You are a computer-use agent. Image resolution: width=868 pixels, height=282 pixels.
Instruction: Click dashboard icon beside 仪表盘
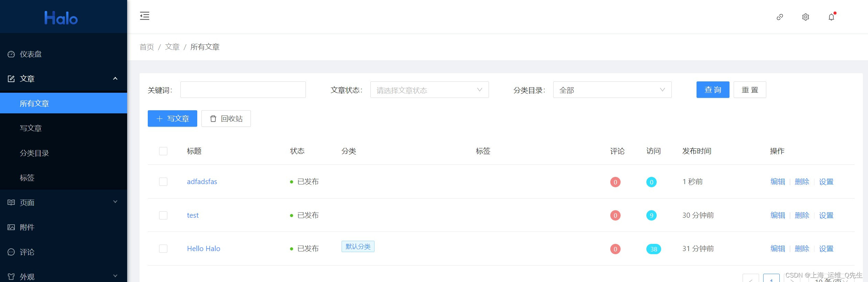pyautogui.click(x=11, y=54)
